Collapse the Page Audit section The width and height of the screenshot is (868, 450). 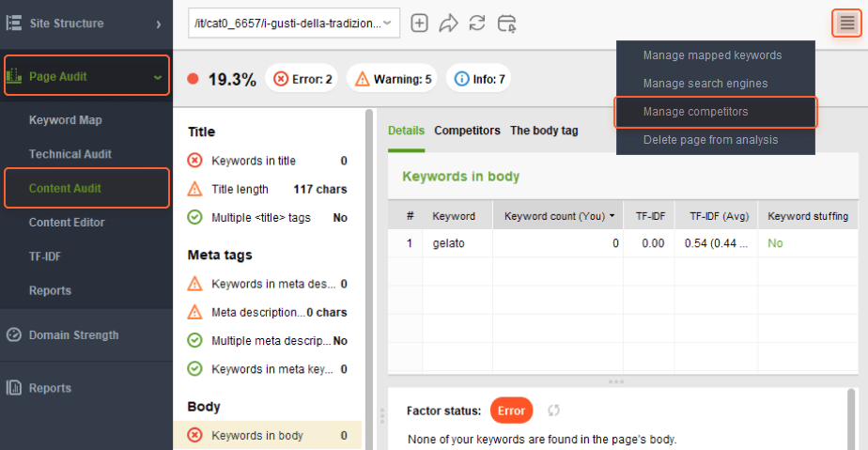pos(158,77)
